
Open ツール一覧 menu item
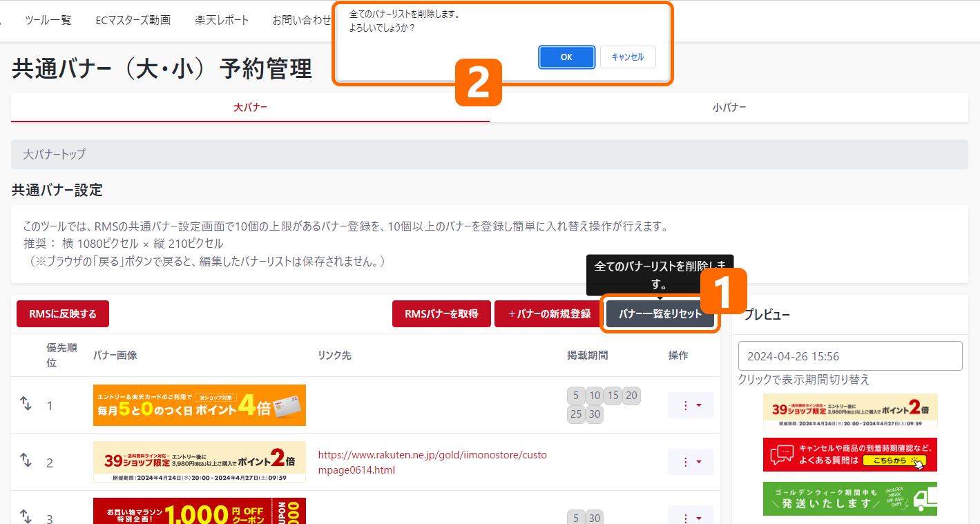48,20
